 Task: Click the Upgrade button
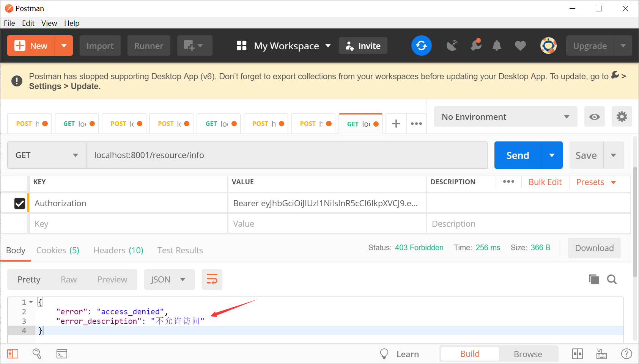(590, 46)
